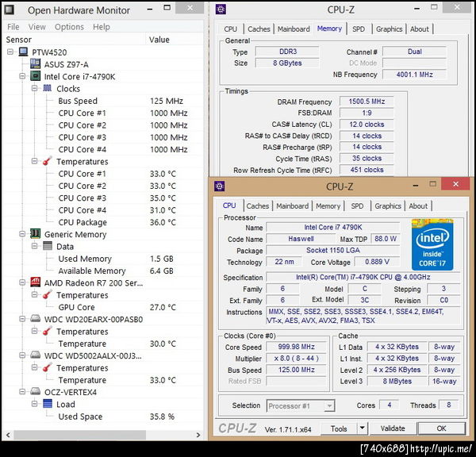Collapse the Data node
Viewport: 476px width, 457px height.
pos(34,246)
